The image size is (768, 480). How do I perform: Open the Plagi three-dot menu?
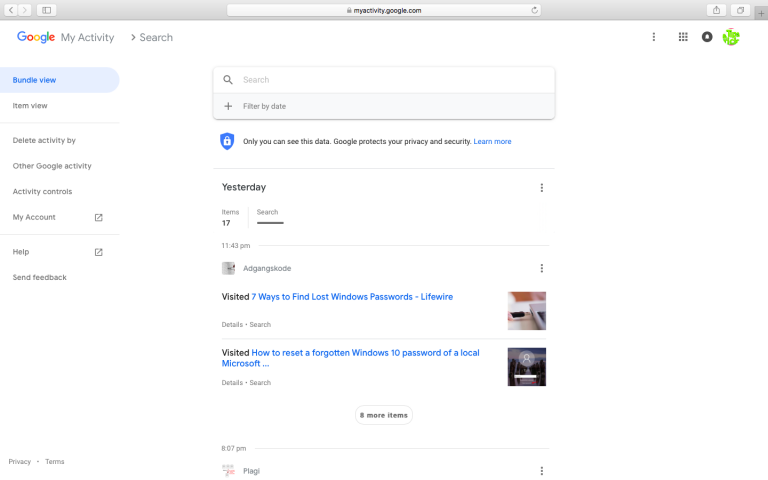pos(541,471)
